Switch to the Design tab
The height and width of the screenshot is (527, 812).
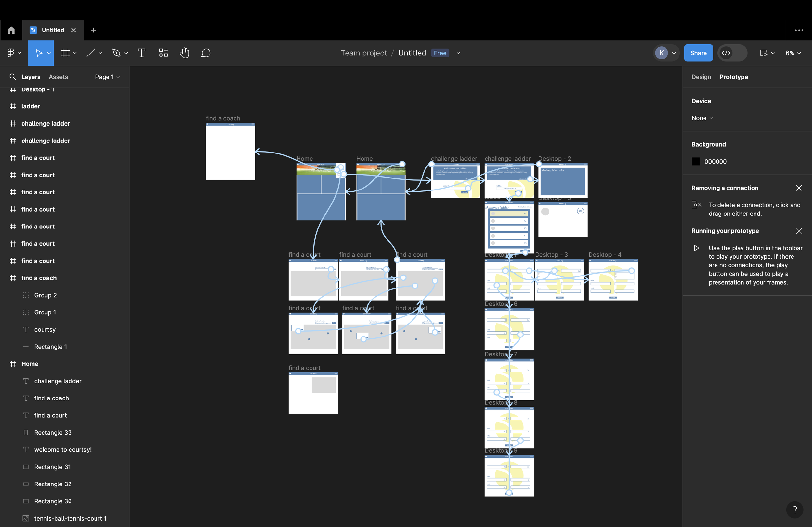(x=701, y=77)
